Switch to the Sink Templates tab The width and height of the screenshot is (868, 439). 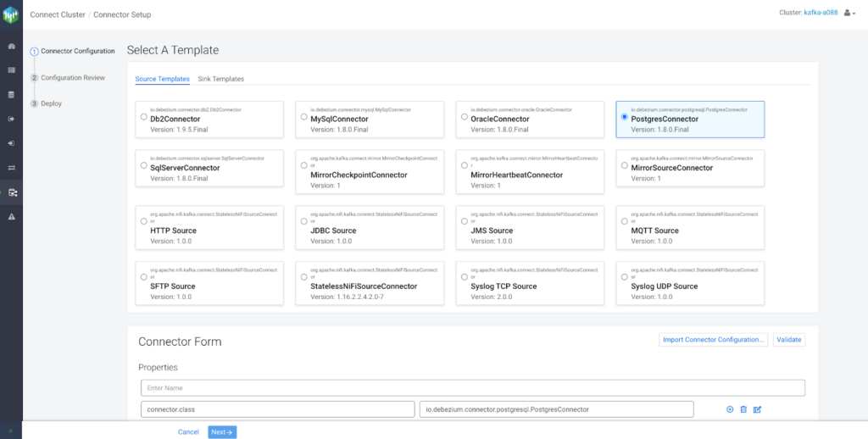point(220,79)
